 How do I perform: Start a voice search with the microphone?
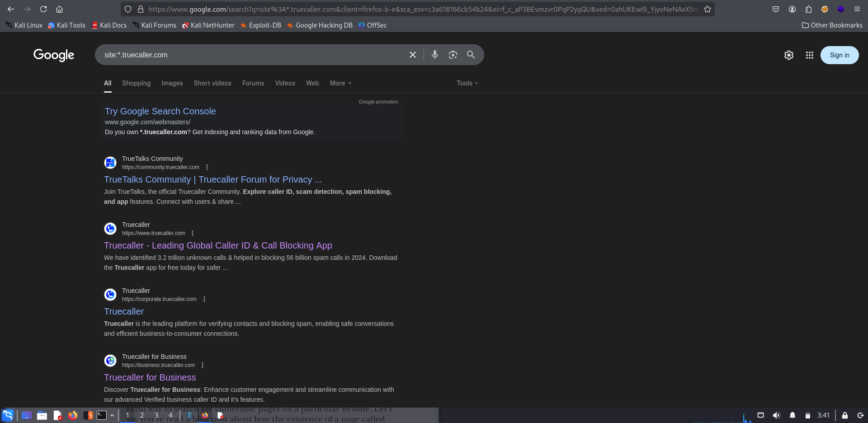point(435,55)
